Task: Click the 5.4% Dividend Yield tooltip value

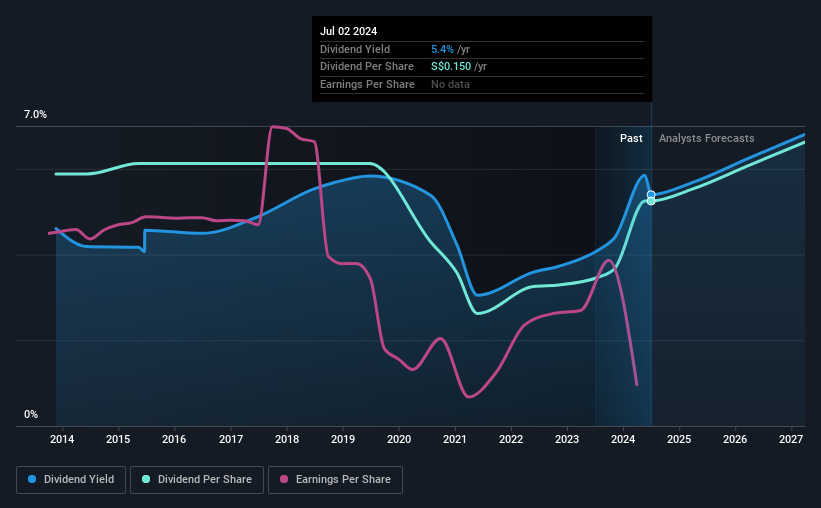Action: point(442,49)
